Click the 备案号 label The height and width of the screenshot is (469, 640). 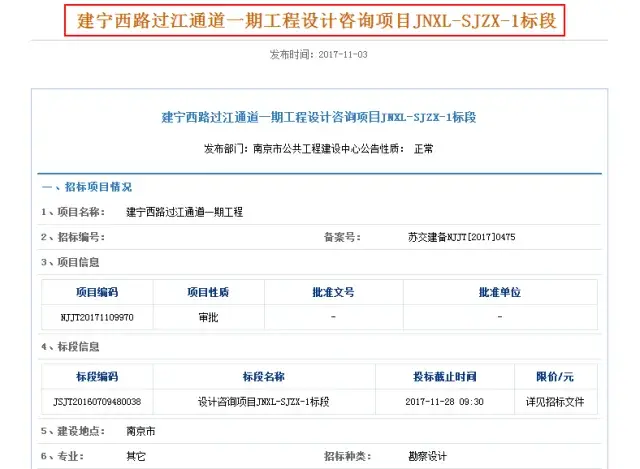coord(342,237)
